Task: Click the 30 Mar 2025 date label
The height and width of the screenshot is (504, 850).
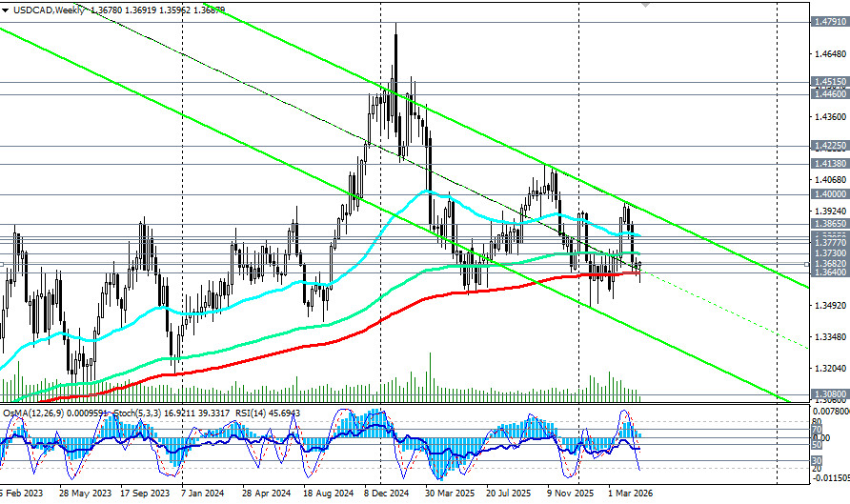Action: pos(450,494)
